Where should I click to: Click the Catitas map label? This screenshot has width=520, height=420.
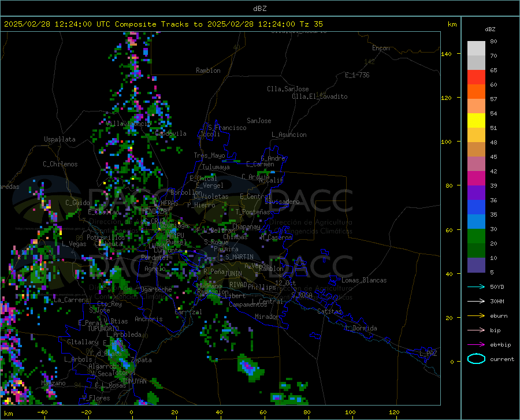329,311
